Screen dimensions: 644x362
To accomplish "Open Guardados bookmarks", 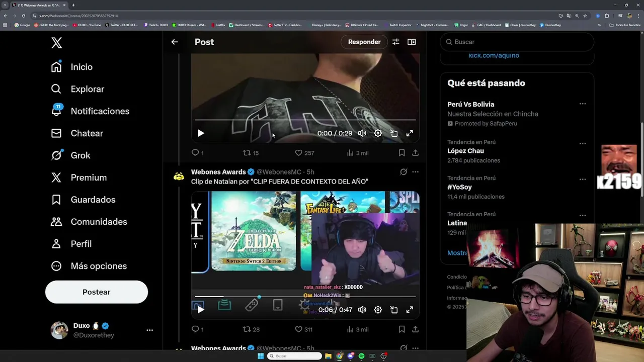I will click(83, 200).
